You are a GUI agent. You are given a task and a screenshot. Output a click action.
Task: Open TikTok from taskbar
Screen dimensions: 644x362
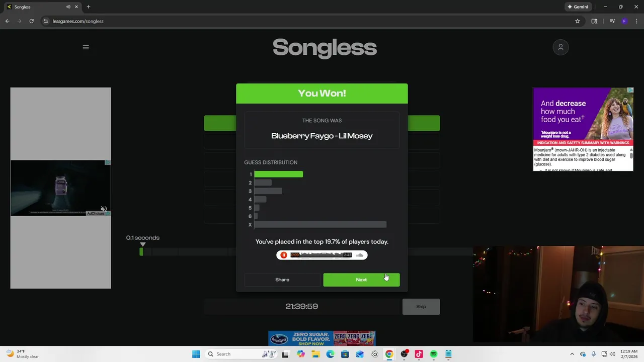[419, 354]
